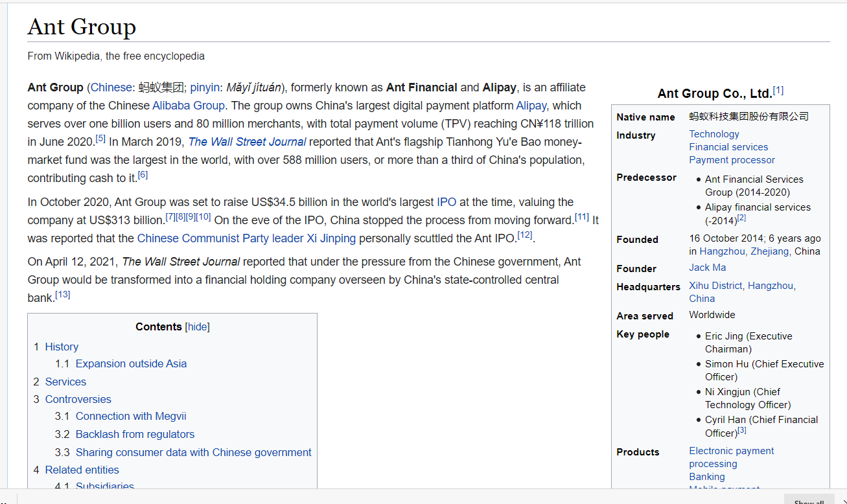The image size is (847, 504).
Task: Open Hangzhou, Zhejiang link
Action: click(745, 251)
